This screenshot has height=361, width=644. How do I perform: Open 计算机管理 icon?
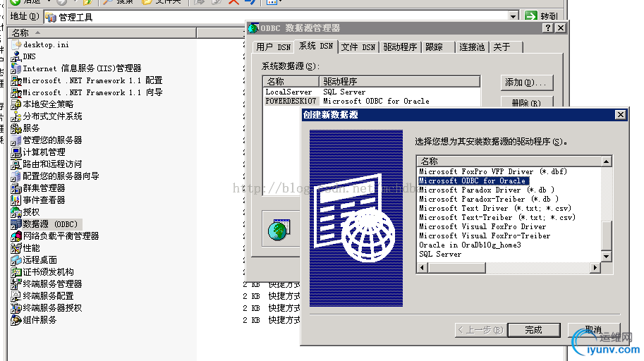point(16,152)
